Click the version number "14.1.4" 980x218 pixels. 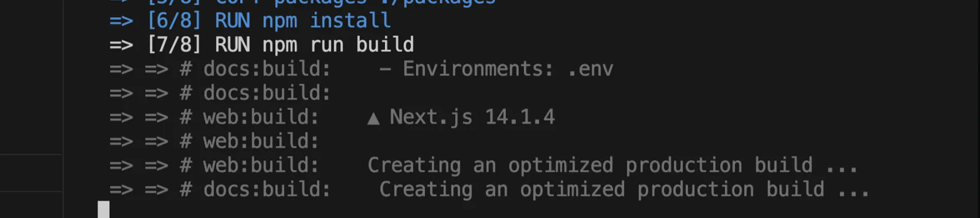(x=519, y=117)
